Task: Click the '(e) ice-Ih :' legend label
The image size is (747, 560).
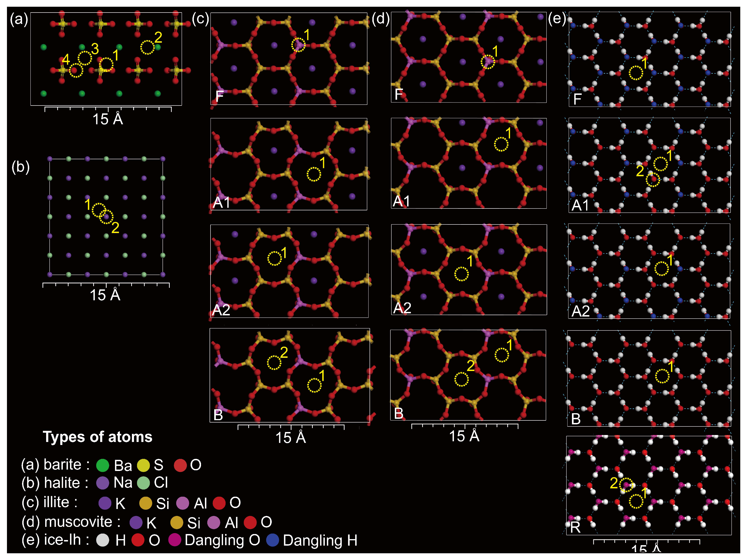Action: pos(56,540)
